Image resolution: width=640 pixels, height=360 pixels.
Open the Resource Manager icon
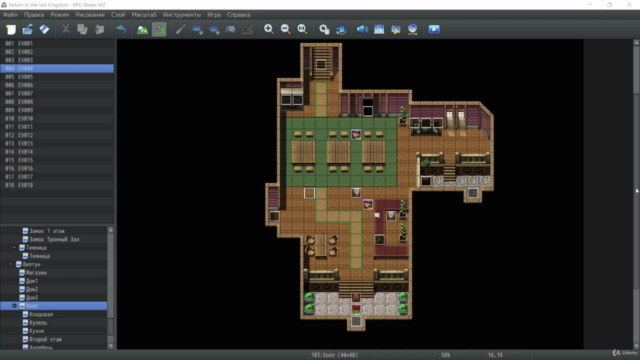point(396,29)
